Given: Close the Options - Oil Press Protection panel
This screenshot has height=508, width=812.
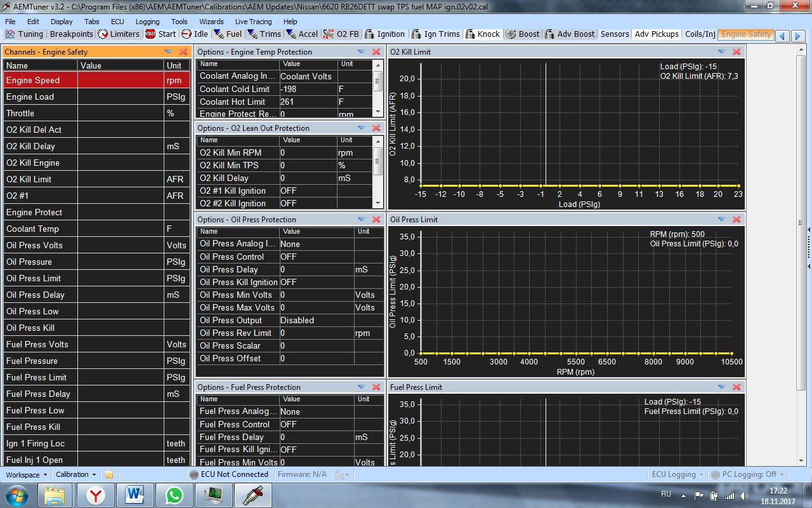Looking at the screenshot, I should (376, 219).
